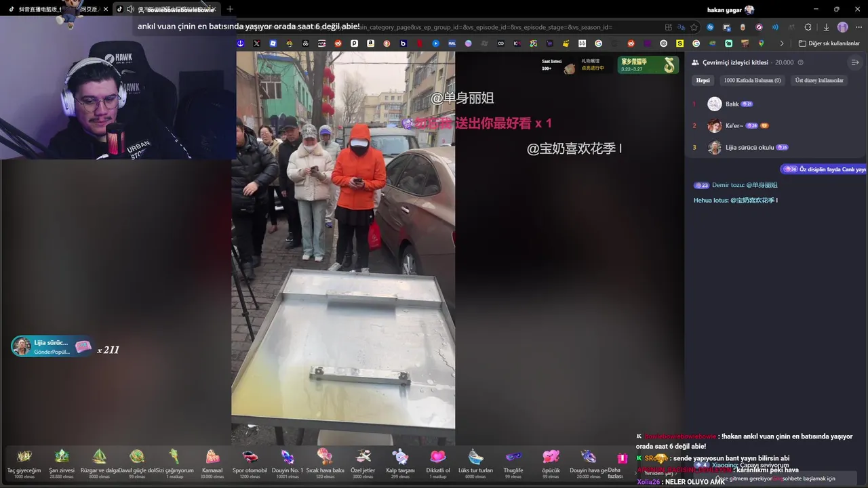Viewport: 868px width, 488px height.
Task: Open the Saat listesi 100+ ranking
Action: tap(558, 64)
